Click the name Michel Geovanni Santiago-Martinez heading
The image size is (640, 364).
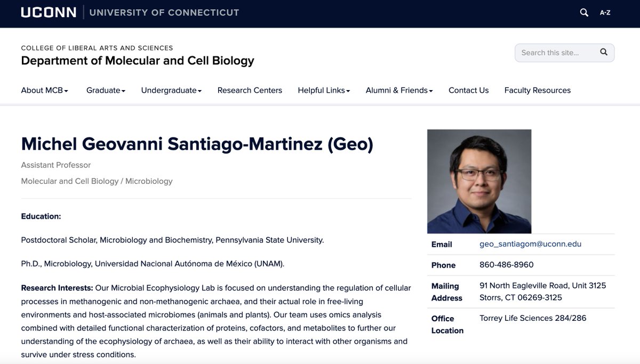tap(197, 144)
